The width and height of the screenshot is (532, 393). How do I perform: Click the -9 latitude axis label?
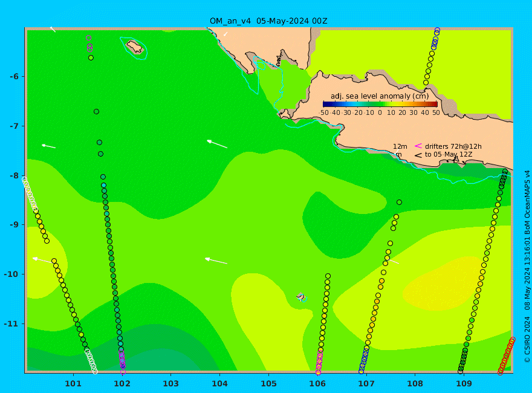(x=14, y=225)
